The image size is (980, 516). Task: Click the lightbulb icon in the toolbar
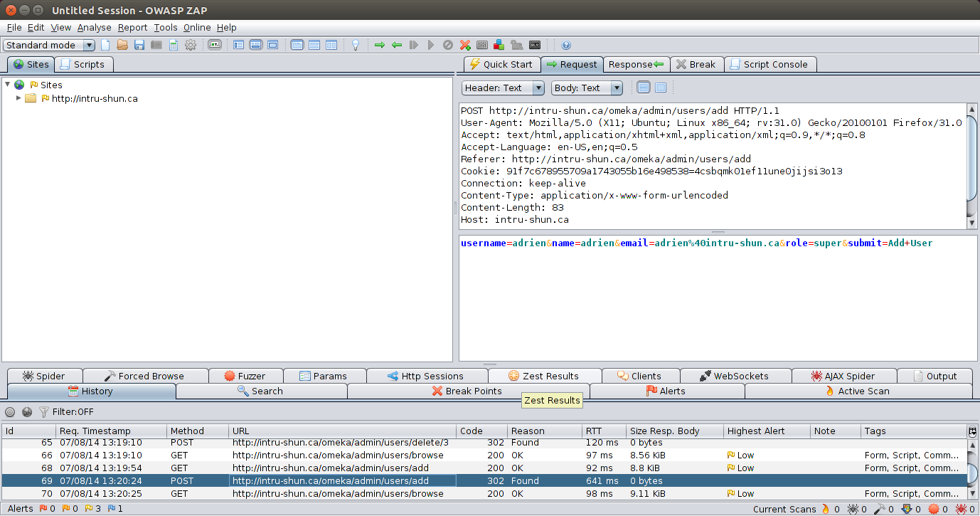click(356, 45)
